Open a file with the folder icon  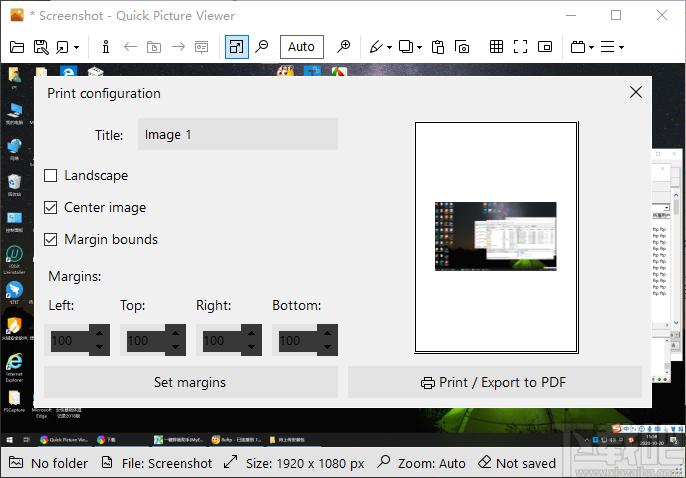tap(17, 47)
